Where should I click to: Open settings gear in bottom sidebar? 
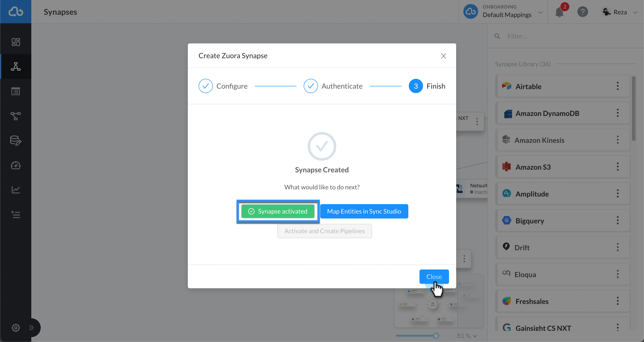[15, 327]
